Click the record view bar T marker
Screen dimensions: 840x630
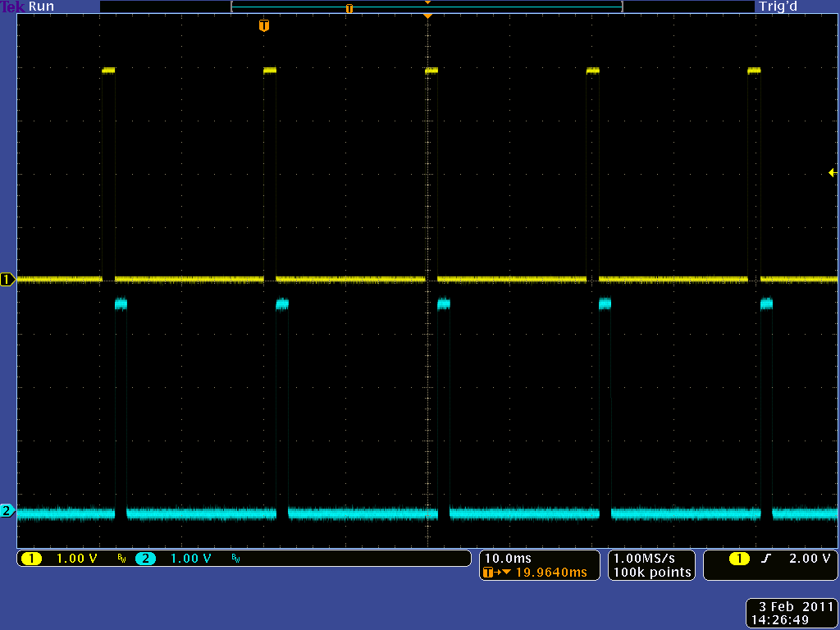[x=349, y=8]
